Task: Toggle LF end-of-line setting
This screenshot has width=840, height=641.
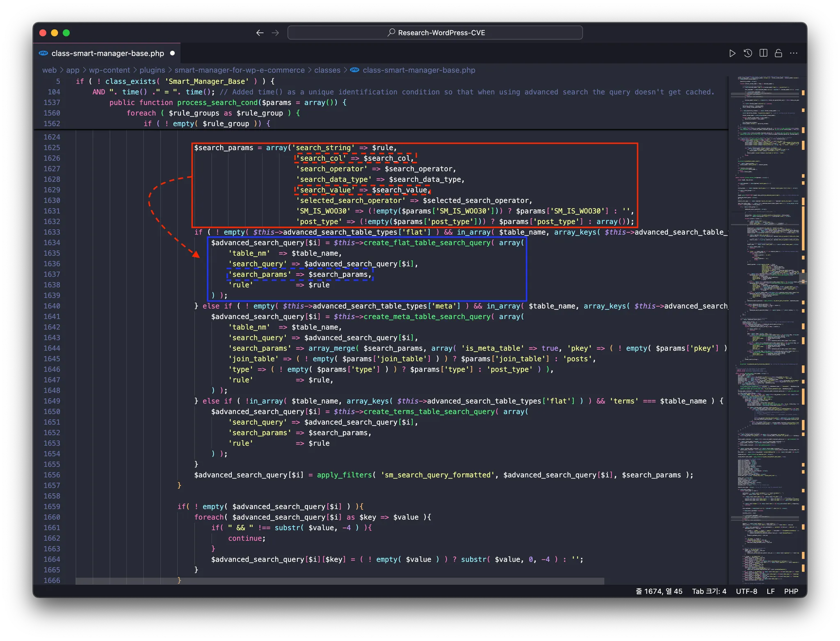Action: tap(770, 591)
